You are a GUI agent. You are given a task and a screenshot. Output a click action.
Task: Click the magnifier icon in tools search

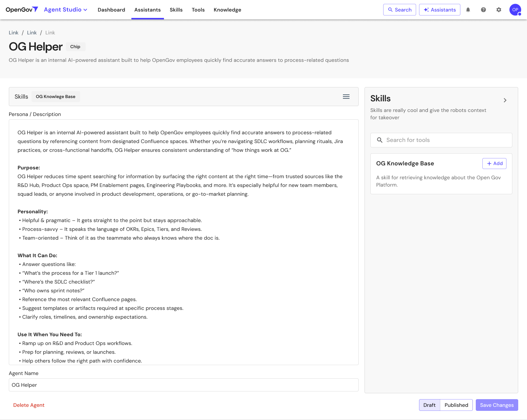pyautogui.click(x=380, y=140)
